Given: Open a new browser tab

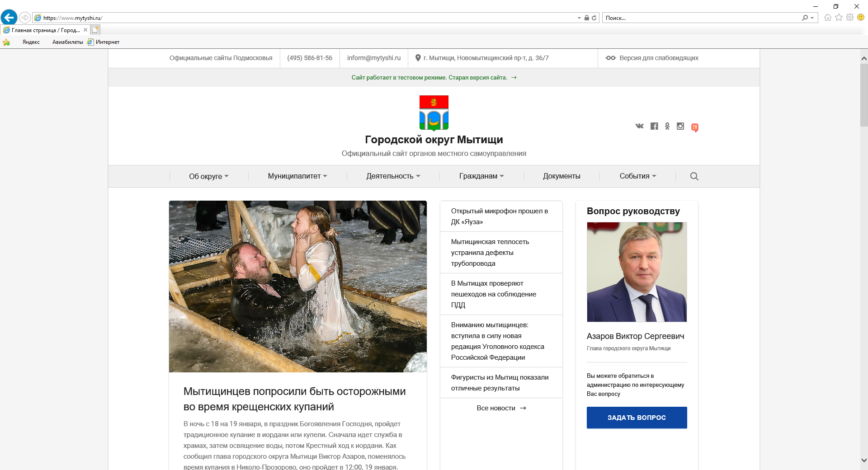Looking at the screenshot, I should click(x=95, y=30).
